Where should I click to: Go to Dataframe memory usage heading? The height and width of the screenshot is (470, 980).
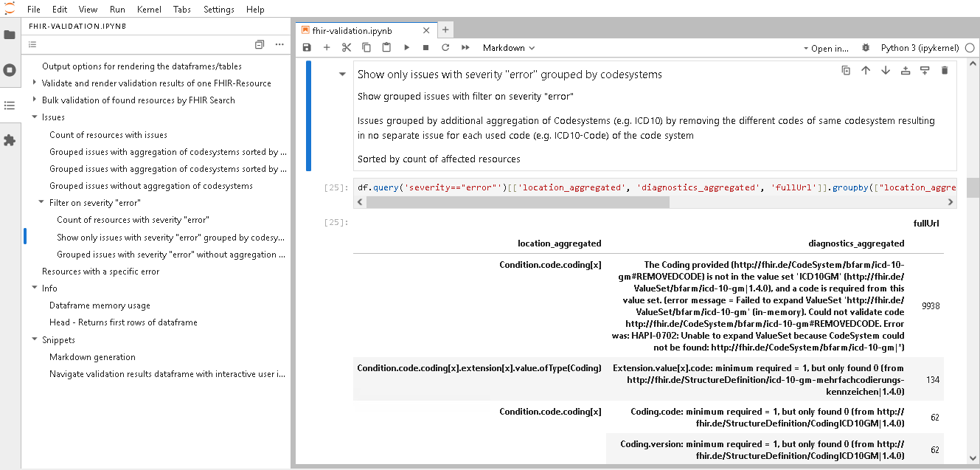click(x=100, y=305)
